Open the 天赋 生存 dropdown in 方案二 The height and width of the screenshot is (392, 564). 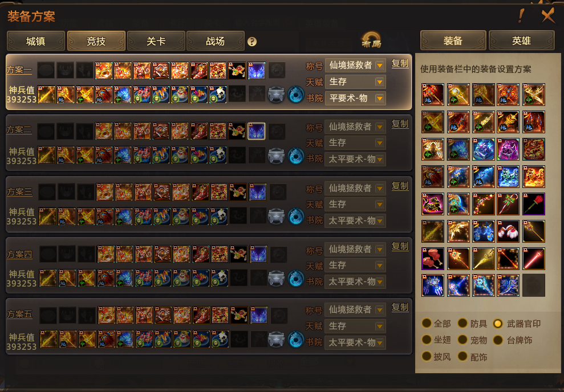[355, 142]
